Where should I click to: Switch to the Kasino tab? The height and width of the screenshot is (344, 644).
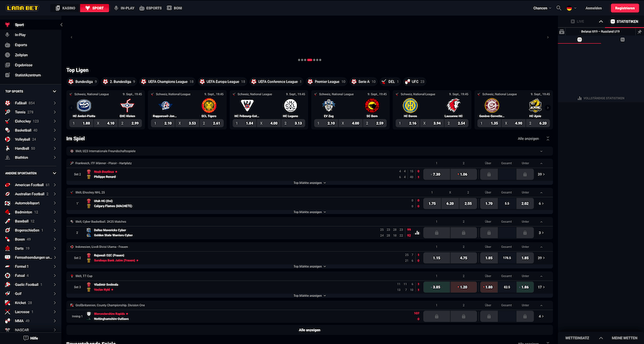[66, 8]
